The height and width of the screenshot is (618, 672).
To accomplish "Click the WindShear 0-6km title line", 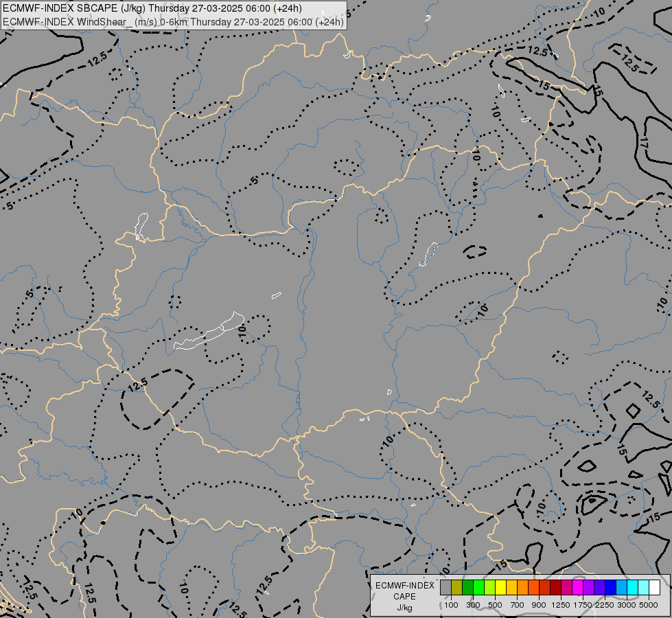I will pyautogui.click(x=173, y=22).
